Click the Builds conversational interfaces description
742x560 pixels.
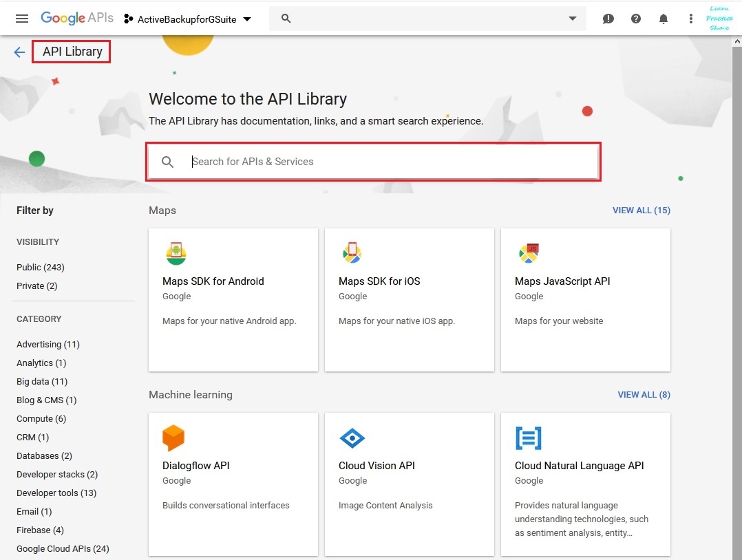coord(226,506)
